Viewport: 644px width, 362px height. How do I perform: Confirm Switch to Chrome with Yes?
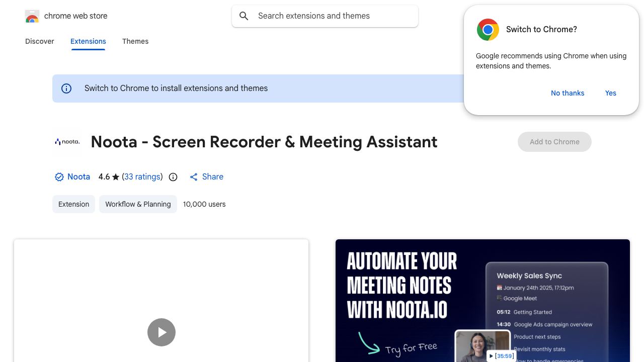tap(611, 93)
